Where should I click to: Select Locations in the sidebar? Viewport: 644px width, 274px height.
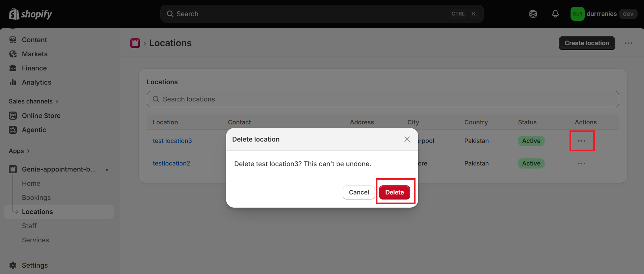tap(59, 212)
